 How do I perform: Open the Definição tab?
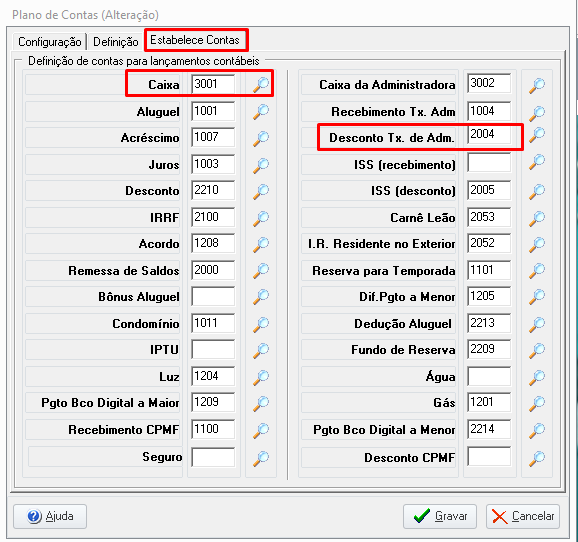[x=116, y=42]
